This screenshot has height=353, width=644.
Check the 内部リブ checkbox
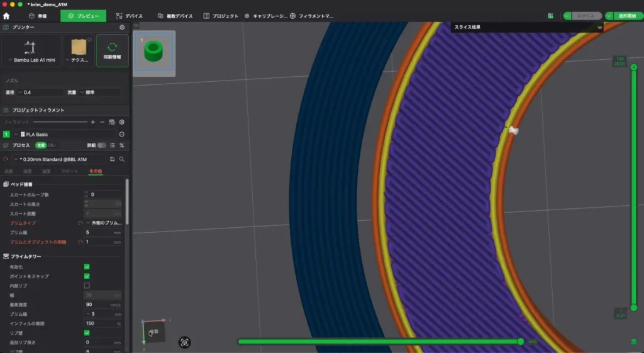click(x=87, y=286)
